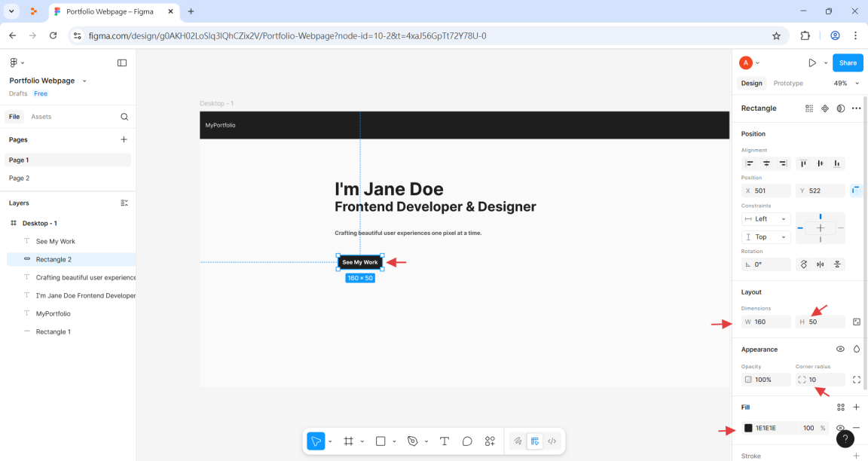Select the Pen tool
868x461 pixels.
point(412,441)
